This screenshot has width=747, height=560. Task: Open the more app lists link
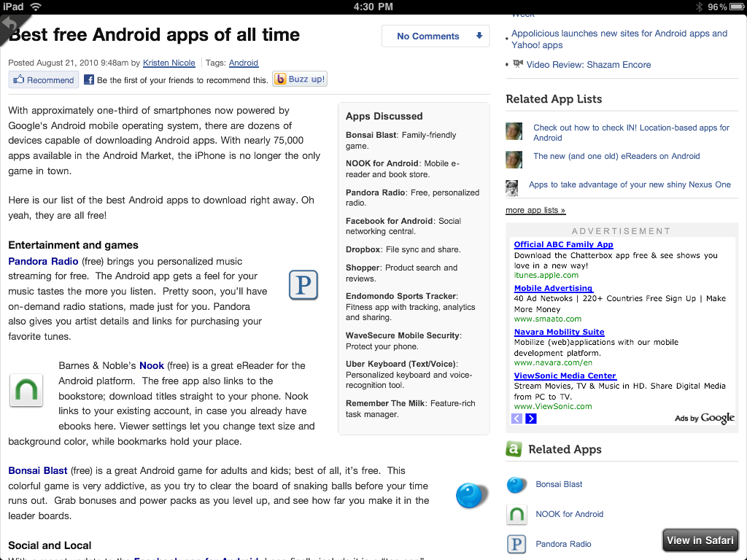[x=535, y=210]
